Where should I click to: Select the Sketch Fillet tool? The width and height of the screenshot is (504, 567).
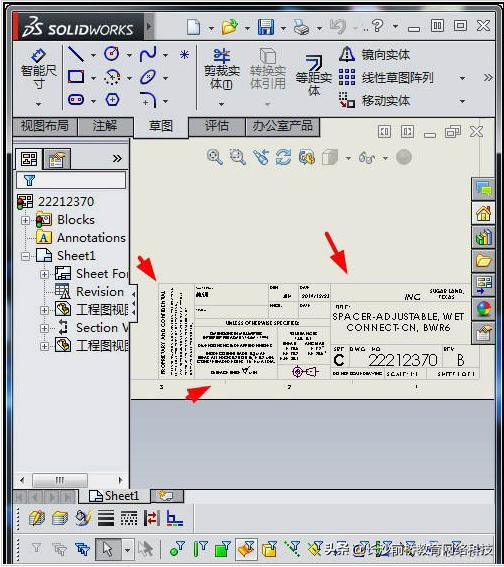(149, 100)
